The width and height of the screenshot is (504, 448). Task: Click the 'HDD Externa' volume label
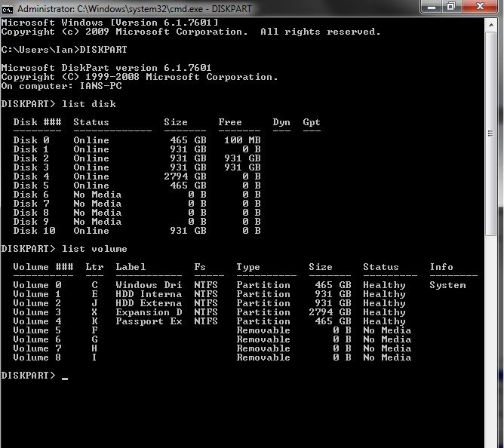tap(149, 303)
